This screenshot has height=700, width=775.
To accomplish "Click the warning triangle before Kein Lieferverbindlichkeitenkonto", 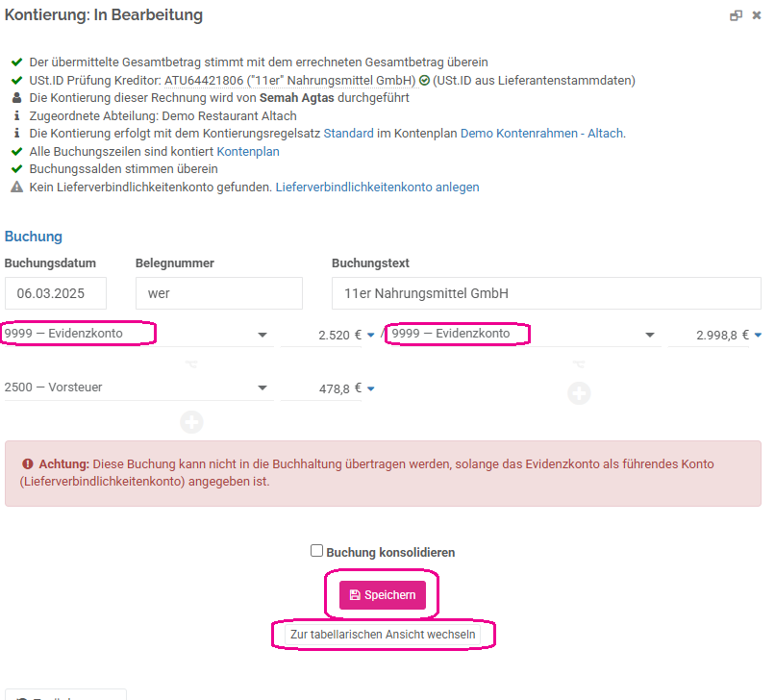I will coord(16,187).
